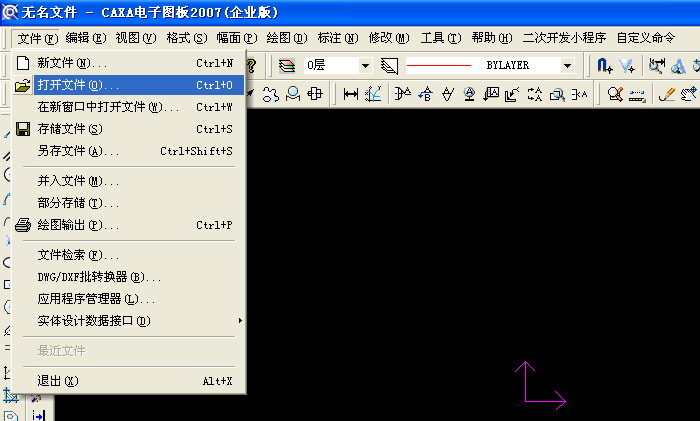Click the boxed A with down arrow icon
700x421 pixels.
point(491,94)
